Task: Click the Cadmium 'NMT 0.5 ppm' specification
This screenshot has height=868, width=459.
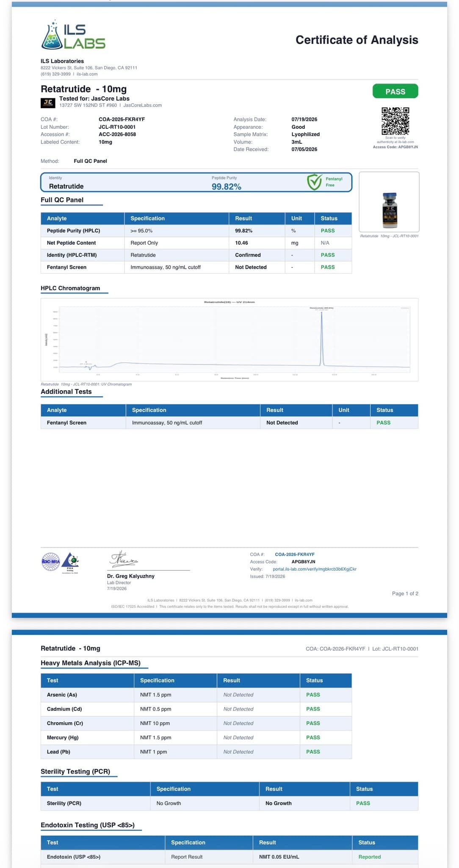Action: point(156,709)
